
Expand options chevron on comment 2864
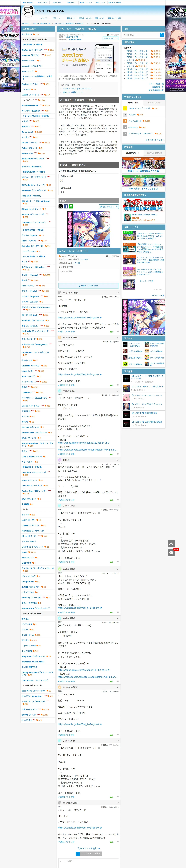(x=118, y=337)
